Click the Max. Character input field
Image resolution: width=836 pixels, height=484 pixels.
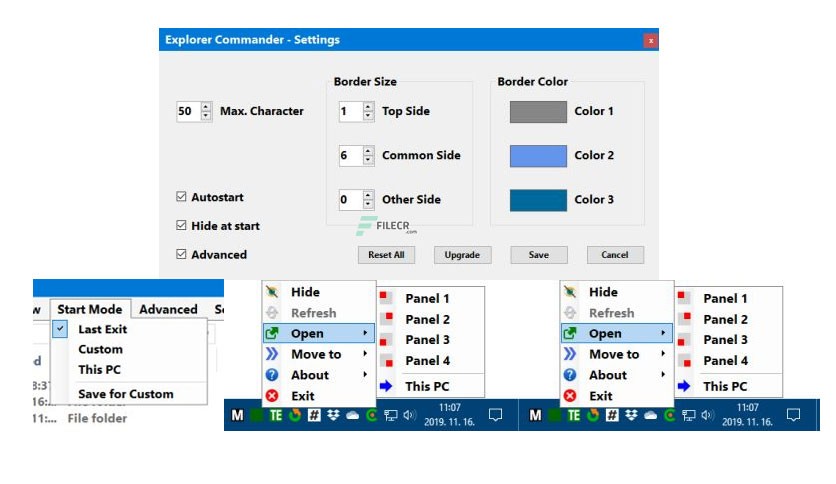pos(189,111)
